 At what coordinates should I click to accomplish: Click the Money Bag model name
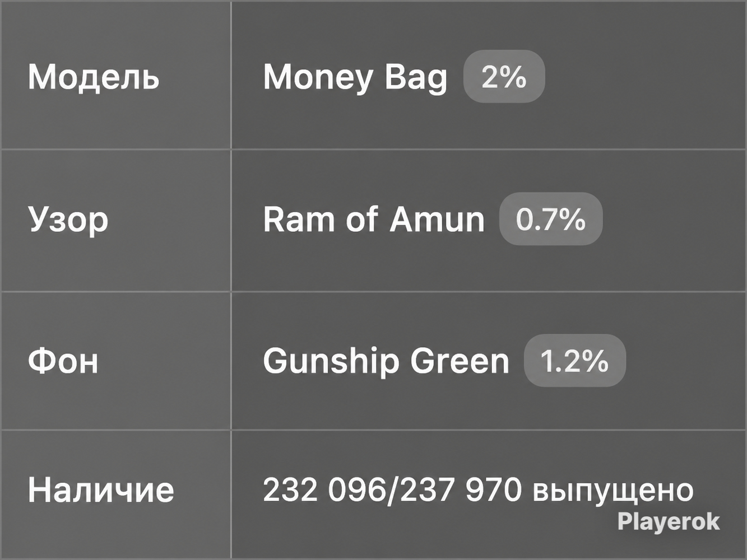(355, 77)
